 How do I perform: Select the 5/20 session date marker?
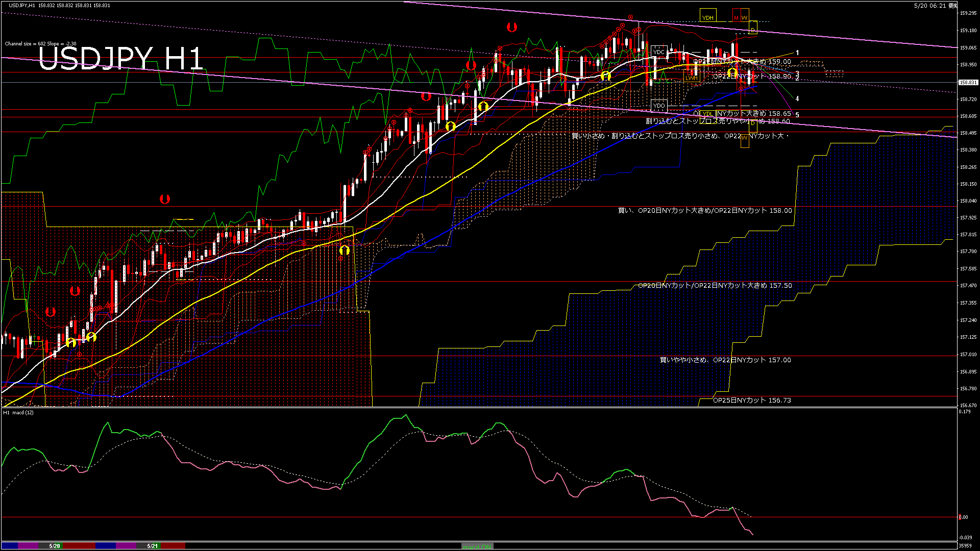pos(55,546)
